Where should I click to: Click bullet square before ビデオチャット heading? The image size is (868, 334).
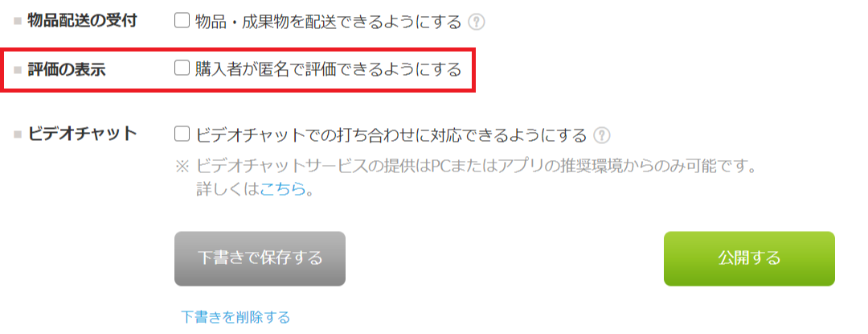pyautogui.click(x=18, y=134)
